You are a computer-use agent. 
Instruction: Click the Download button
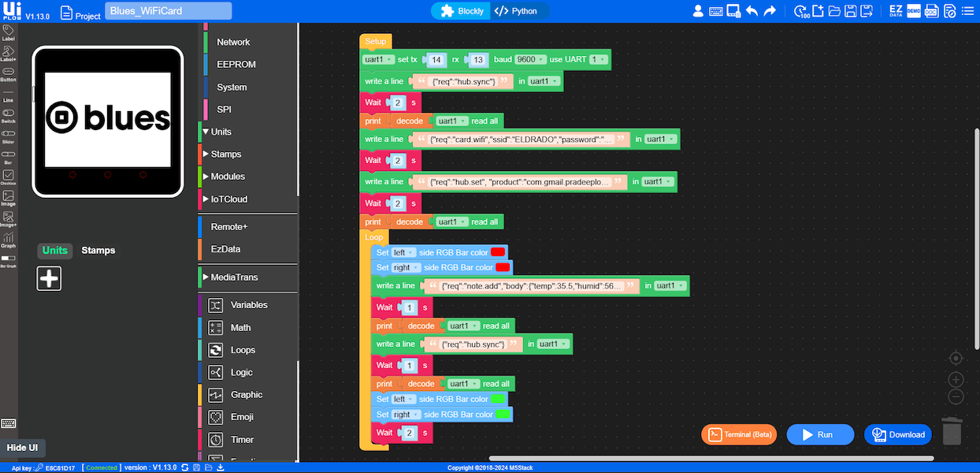pyautogui.click(x=898, y=434)
